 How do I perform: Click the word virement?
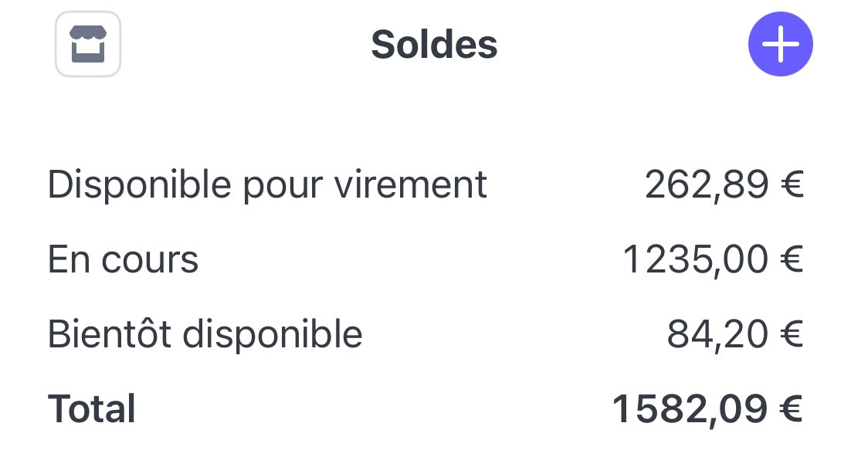point(410,184)
